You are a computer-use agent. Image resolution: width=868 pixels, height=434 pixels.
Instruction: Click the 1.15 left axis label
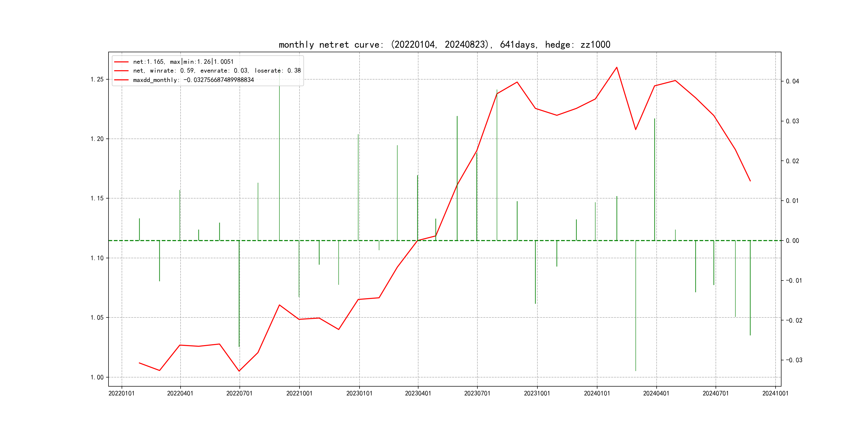tap(97, 199)
